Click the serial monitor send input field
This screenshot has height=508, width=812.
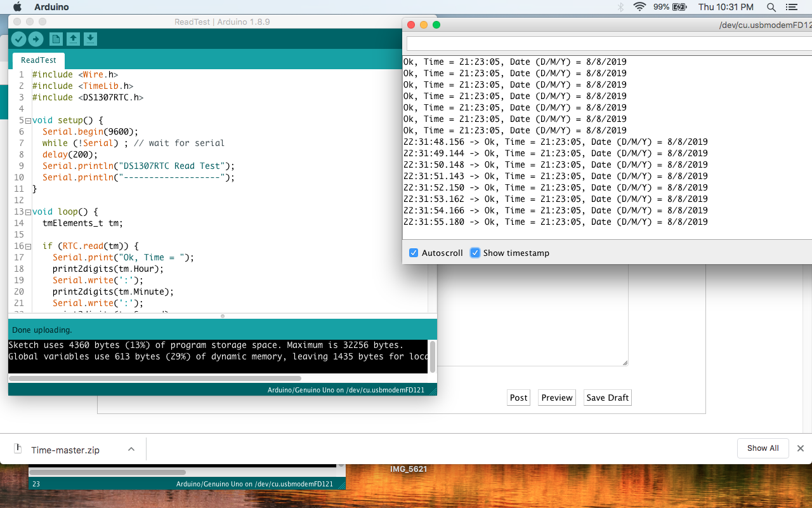point(609,43)
